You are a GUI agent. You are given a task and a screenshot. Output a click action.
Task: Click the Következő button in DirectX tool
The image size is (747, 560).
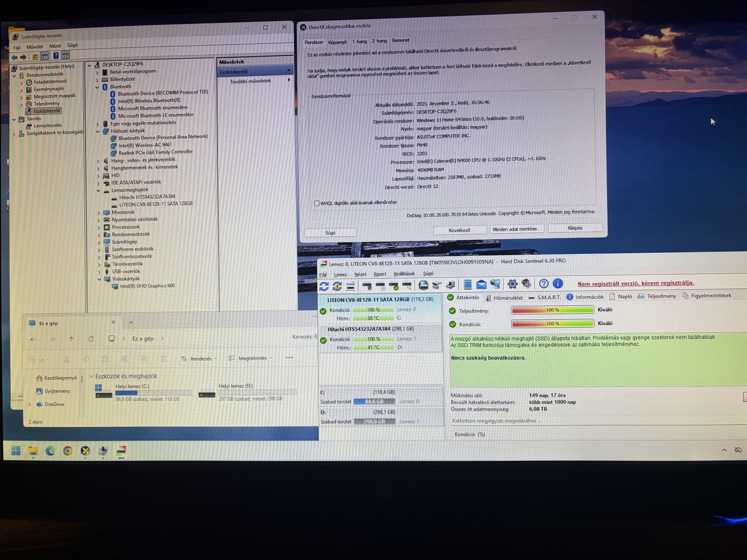click(459, 230)
